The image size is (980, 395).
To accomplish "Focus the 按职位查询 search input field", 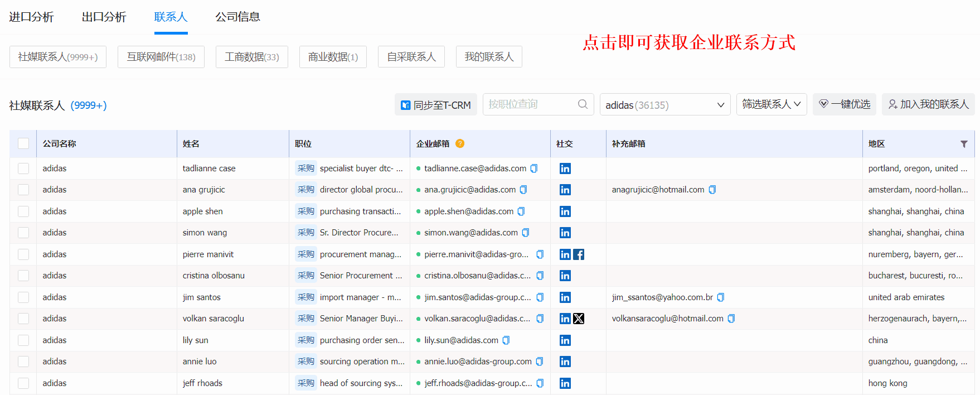I will [530, 104].
